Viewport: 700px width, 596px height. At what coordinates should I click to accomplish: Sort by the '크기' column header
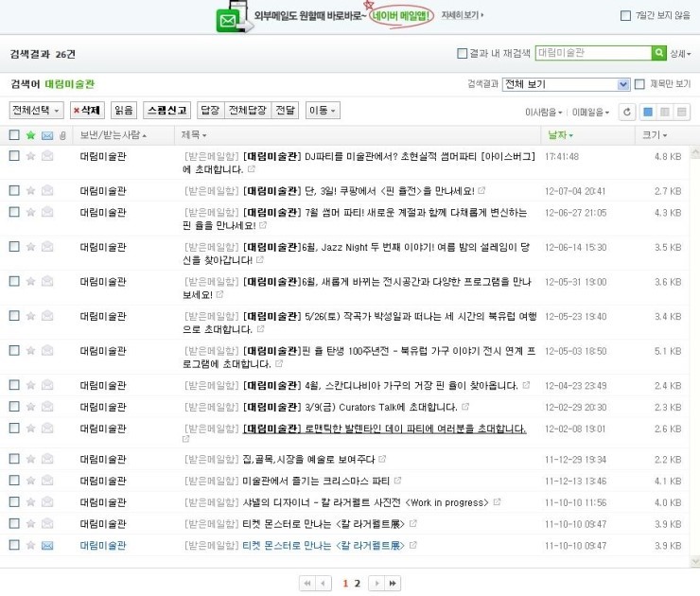pyautogui.click(x=654, y=135)
